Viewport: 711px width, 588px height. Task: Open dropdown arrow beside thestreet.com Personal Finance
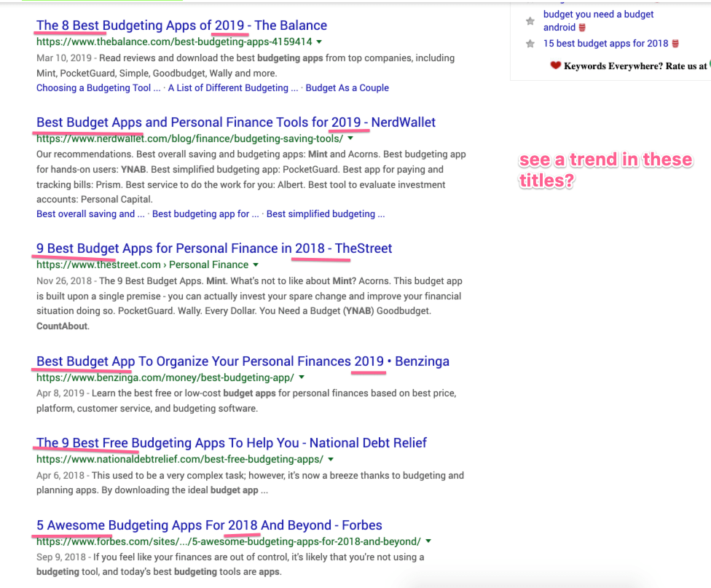[256, 264]
